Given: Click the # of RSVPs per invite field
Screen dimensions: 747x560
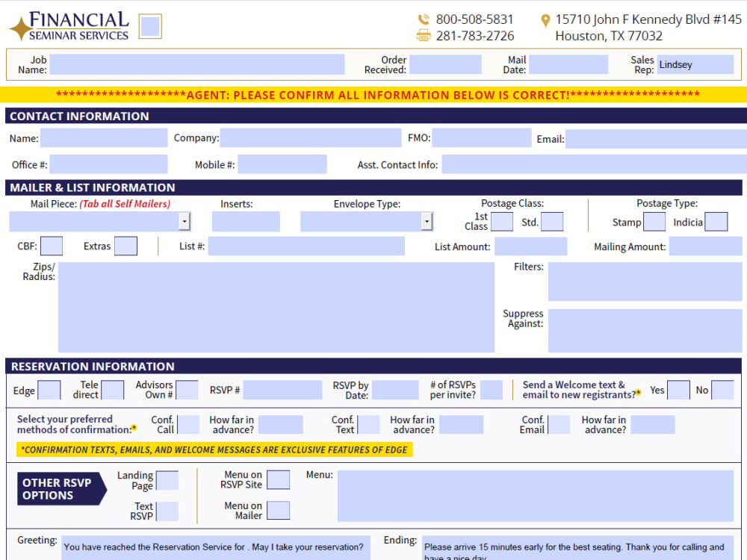Looking at the screenshot, I should [x=492, y=390].
